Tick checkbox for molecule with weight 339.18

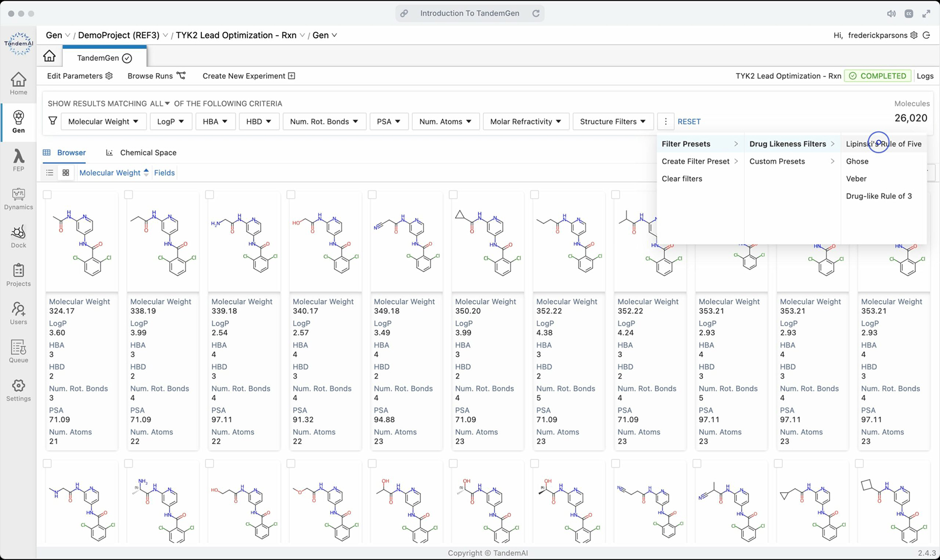pyautogui.click(x=209, y=194)
